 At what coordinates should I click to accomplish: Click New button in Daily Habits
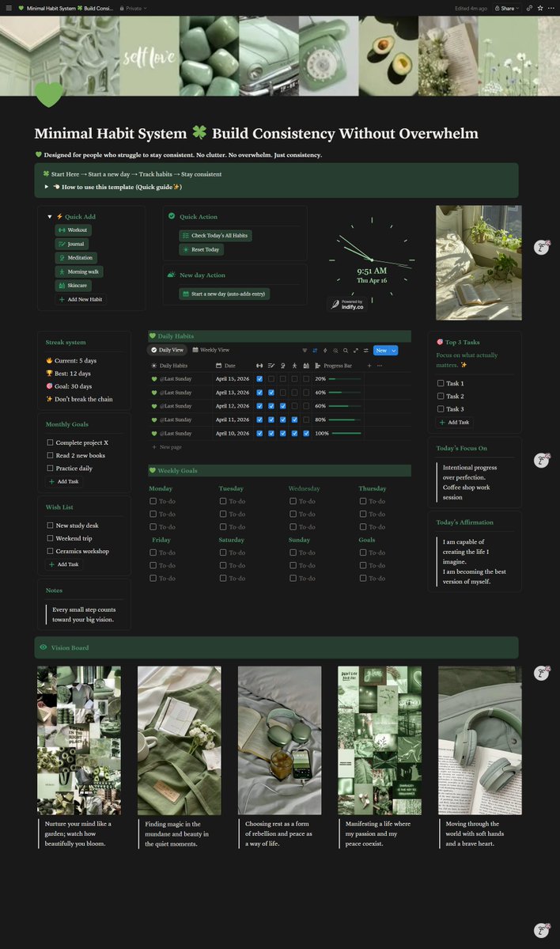[x=381, y=351]
